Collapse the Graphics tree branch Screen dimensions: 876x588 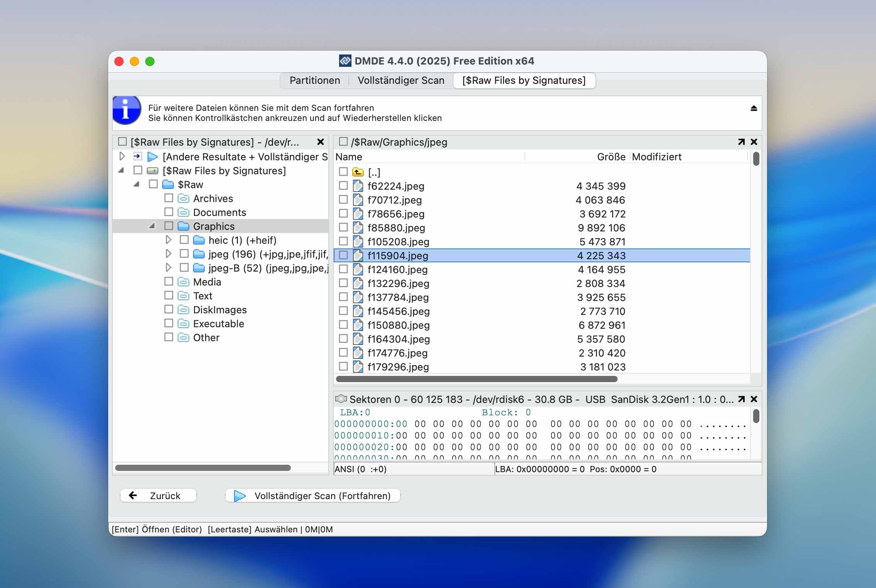point(153,226)
